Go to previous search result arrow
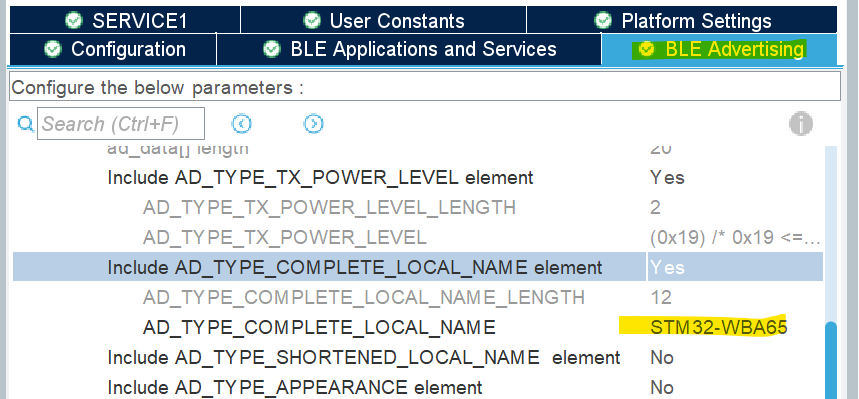859x399 pixels. coord(242,124)
